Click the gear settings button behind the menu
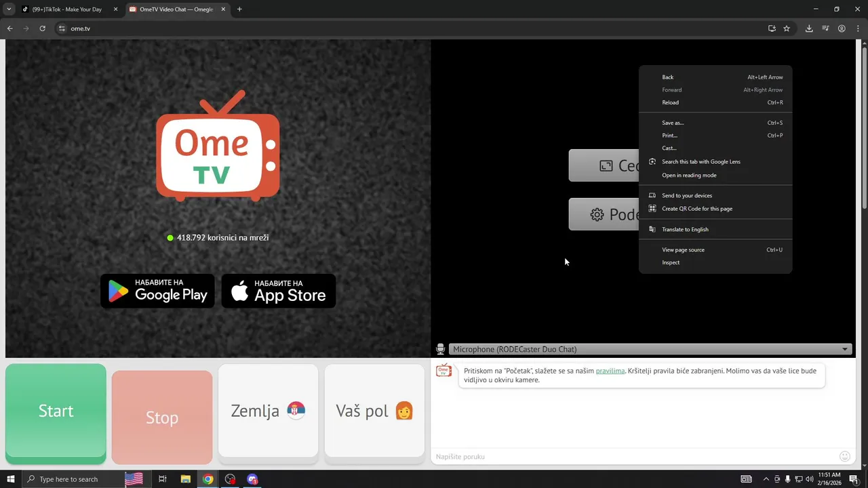The width and height of the screenshot is (868, 488). pyautogui.click(x=604, y=214)
